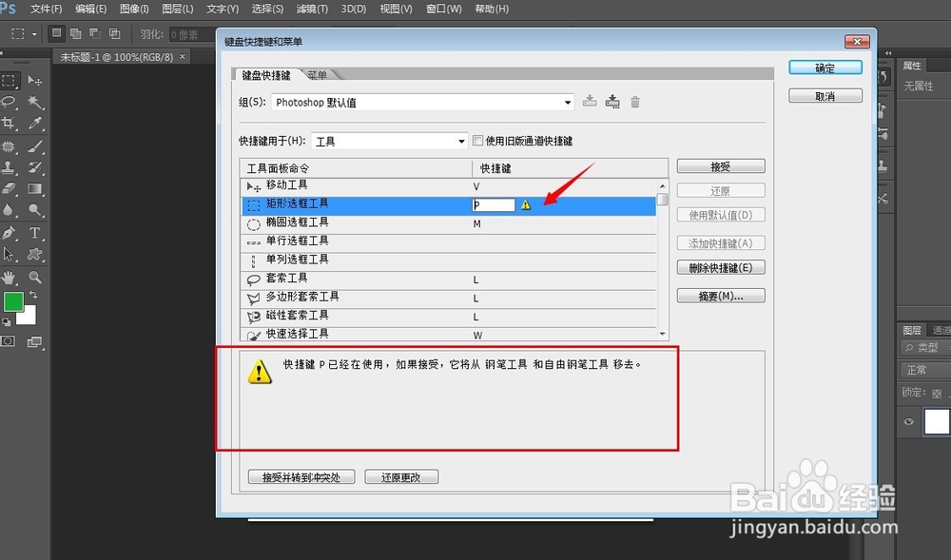Enable the 使用旧版通道快捷键 checkbox
Screen dimensions: 951x560
tap(477, 140)
